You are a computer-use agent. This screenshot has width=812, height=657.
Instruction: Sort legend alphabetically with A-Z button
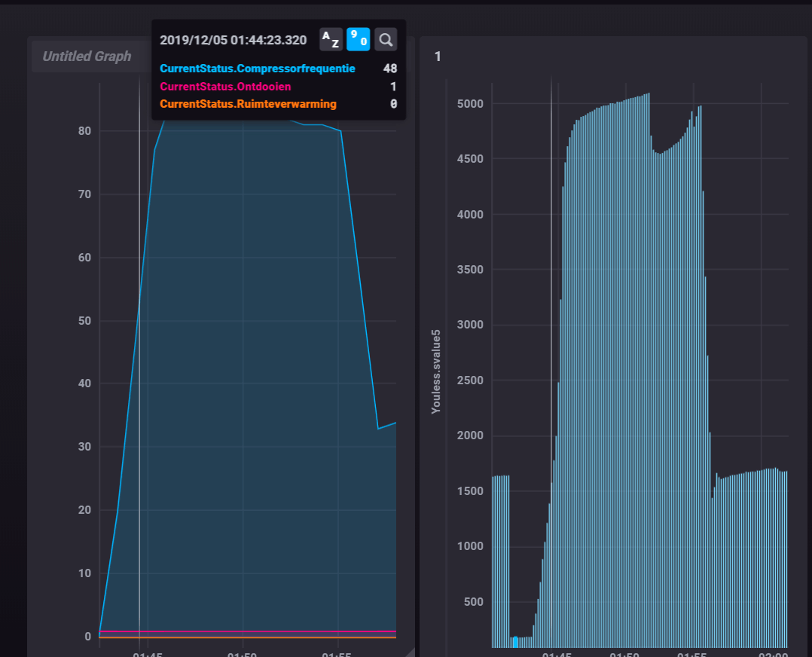click(x=331, y=39)
